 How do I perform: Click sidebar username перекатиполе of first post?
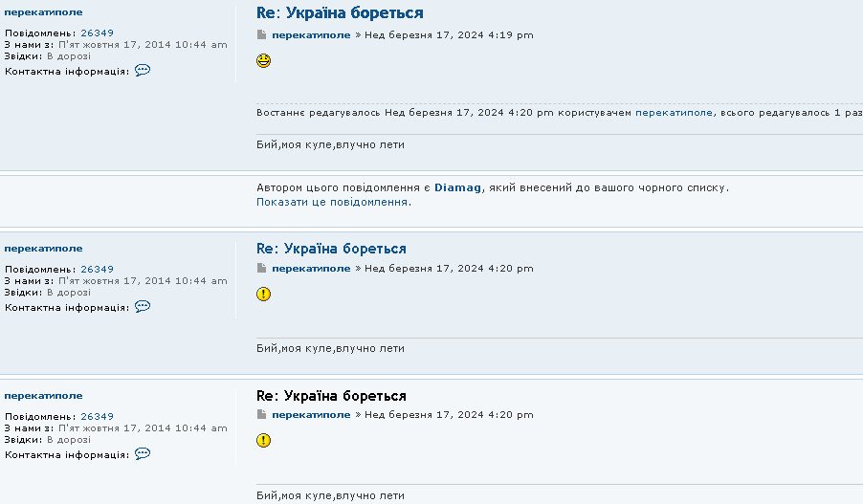pos(43,12)
